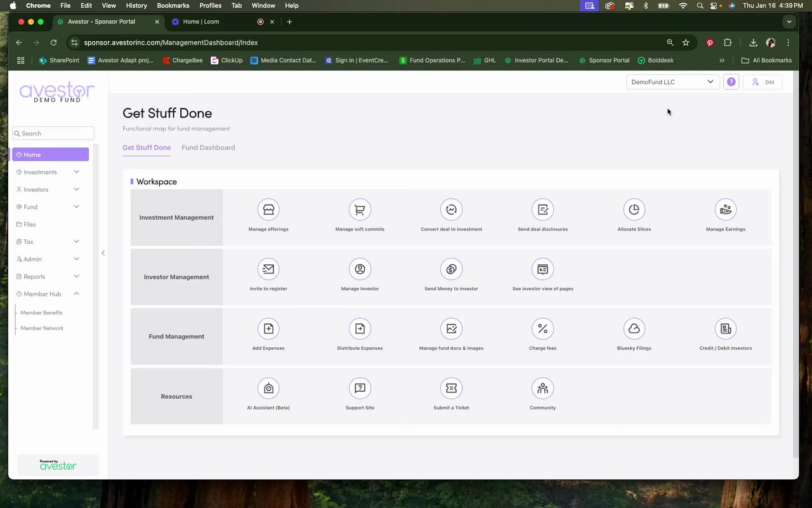Open the History menu in the menu bar
The height and width of the screenshot is (508, 812).
tap(136, 5)
